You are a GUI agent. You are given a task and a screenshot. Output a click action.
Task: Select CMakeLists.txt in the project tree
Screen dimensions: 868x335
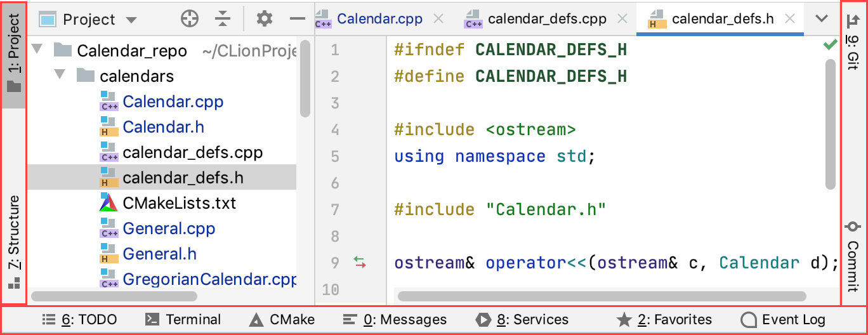coord(179,203)
